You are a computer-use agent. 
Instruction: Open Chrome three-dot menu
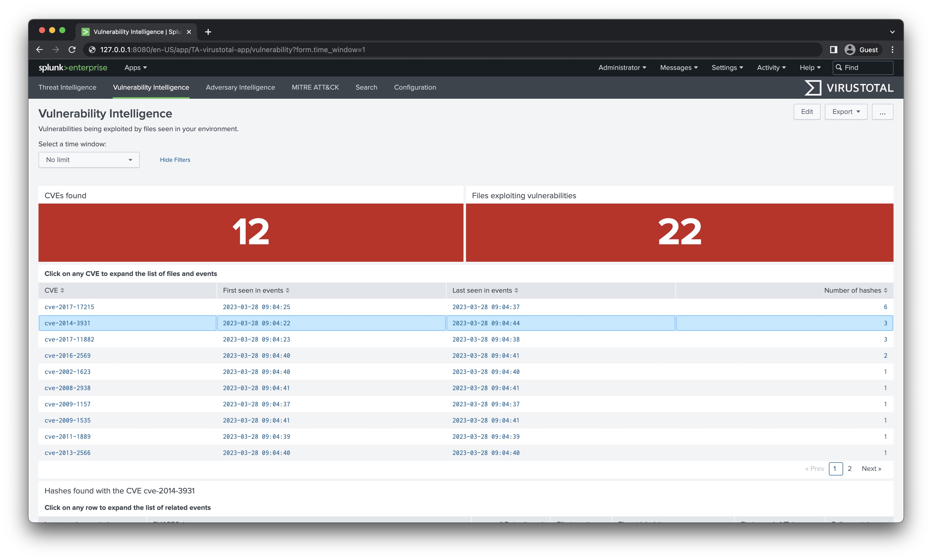[892, 49]
